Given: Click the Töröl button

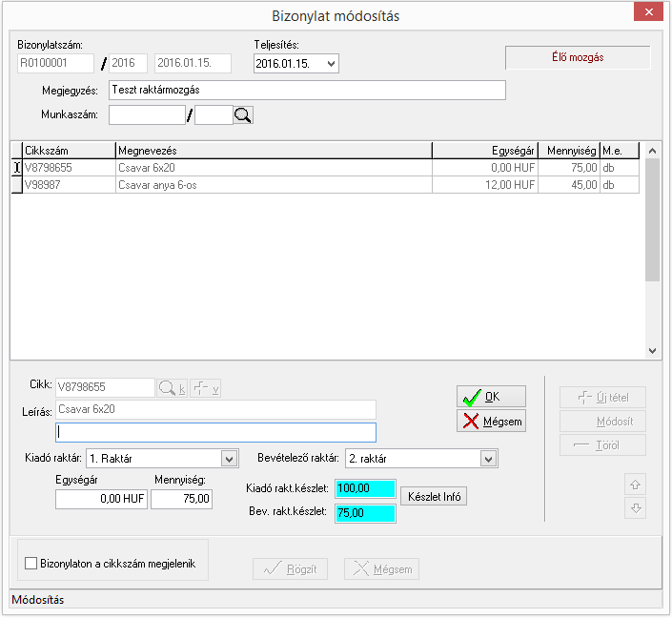Looking at the screenshot, I should click(602, 445).
